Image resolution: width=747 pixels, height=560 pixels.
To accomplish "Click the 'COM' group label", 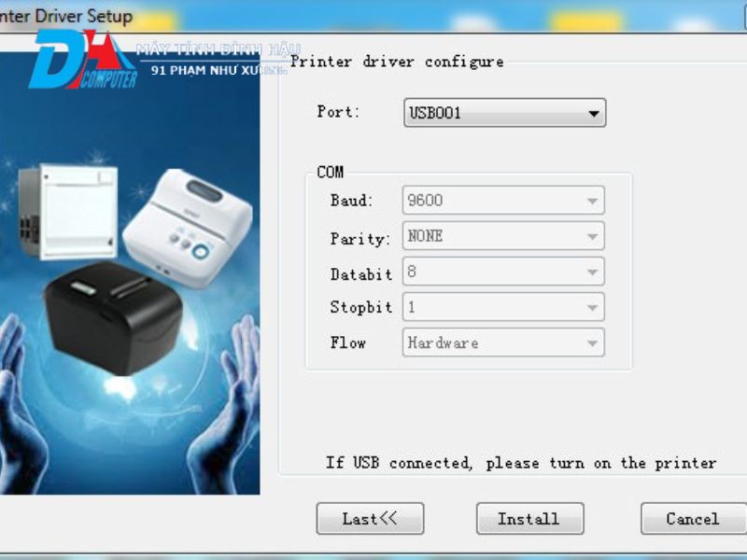I will click(331, 172).
